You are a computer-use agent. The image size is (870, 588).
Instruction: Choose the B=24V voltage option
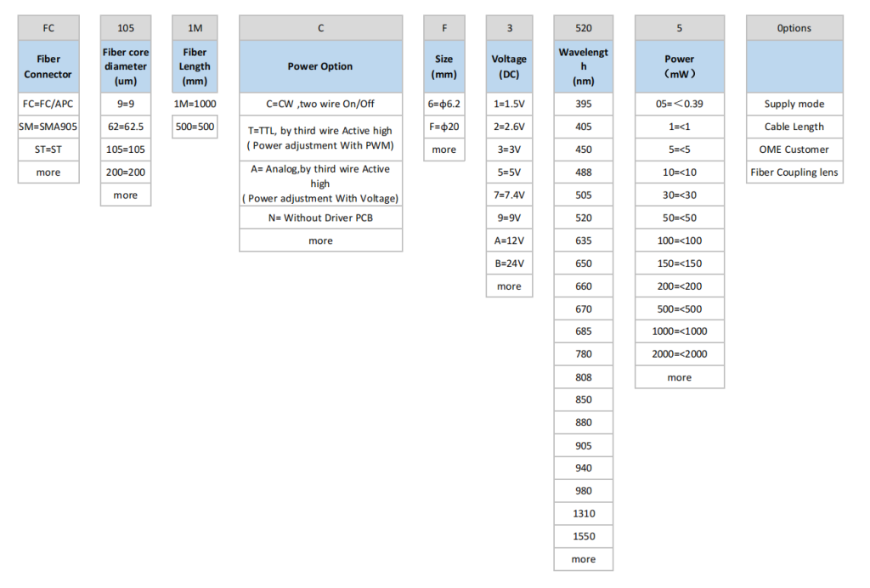point(509,263)
